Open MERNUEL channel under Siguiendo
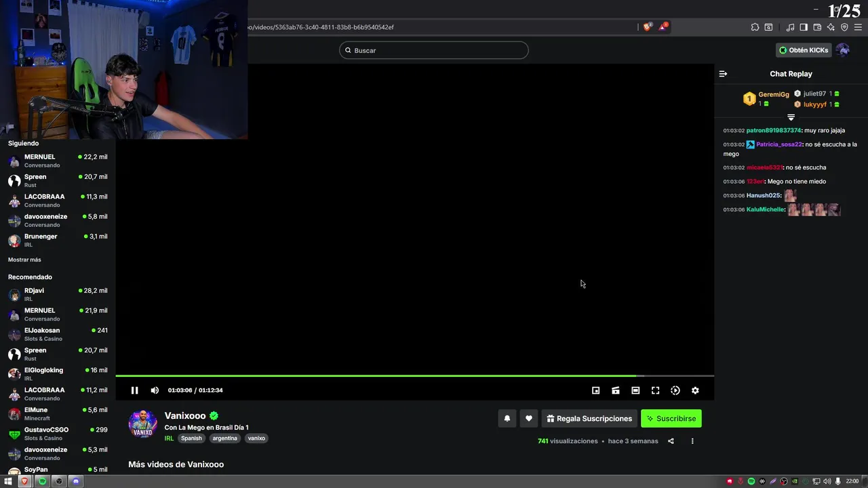Viewport: 868px width, 488px height. (58, 161)
